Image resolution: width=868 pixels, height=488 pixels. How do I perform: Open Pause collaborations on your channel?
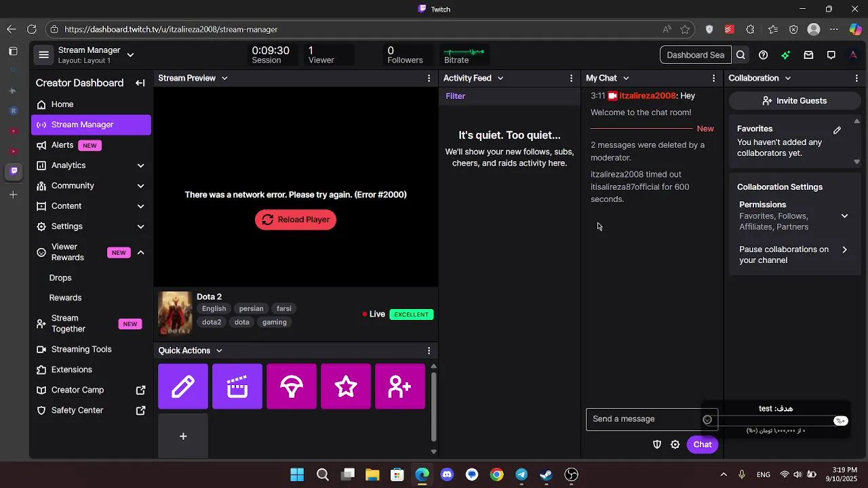point(793,255)
